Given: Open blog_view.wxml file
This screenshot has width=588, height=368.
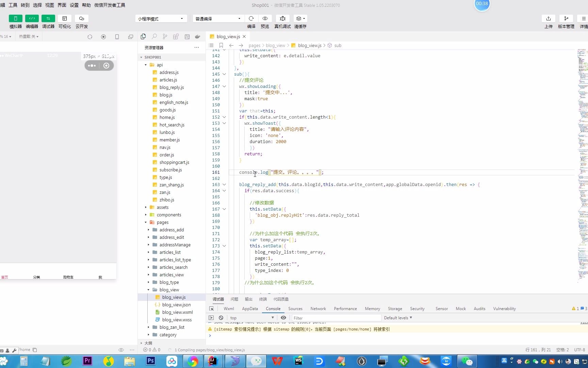Looking at the screenshot, I should 177,312.
